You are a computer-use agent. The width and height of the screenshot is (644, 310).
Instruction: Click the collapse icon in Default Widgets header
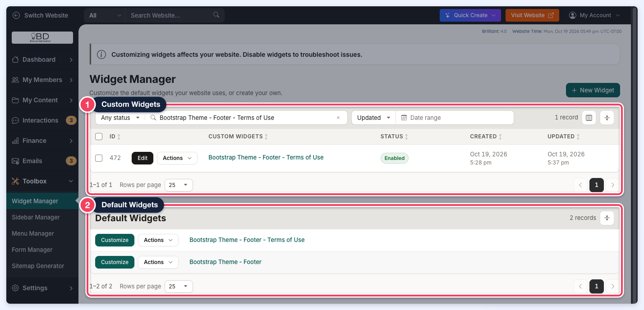[x=607, y=218]
